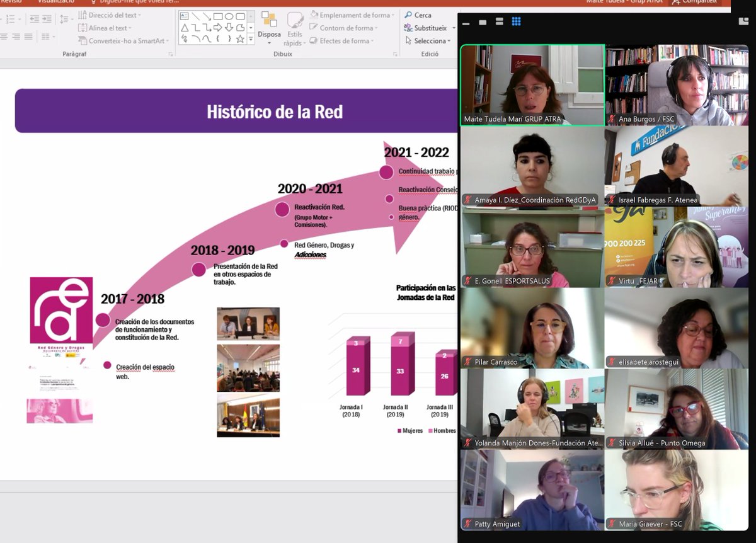Select the right block arrow shape
756x543 pixels.
pos(218,27)
